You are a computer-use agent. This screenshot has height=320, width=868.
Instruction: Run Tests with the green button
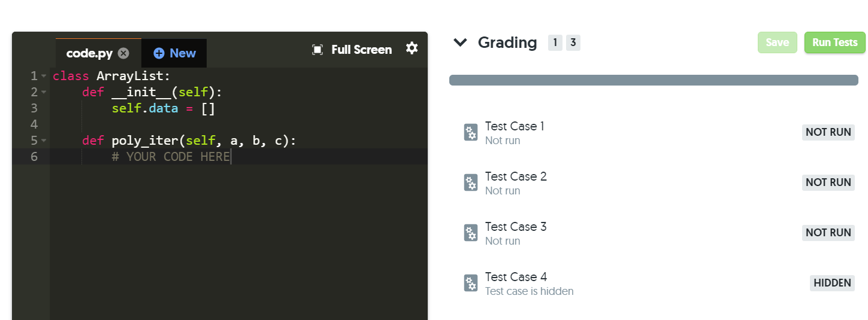click(835, 42)
